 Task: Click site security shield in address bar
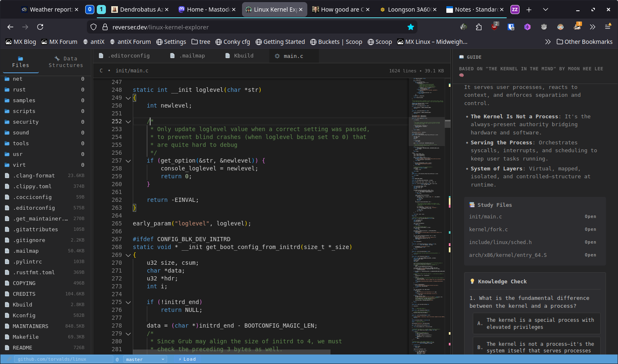[93, 27]
